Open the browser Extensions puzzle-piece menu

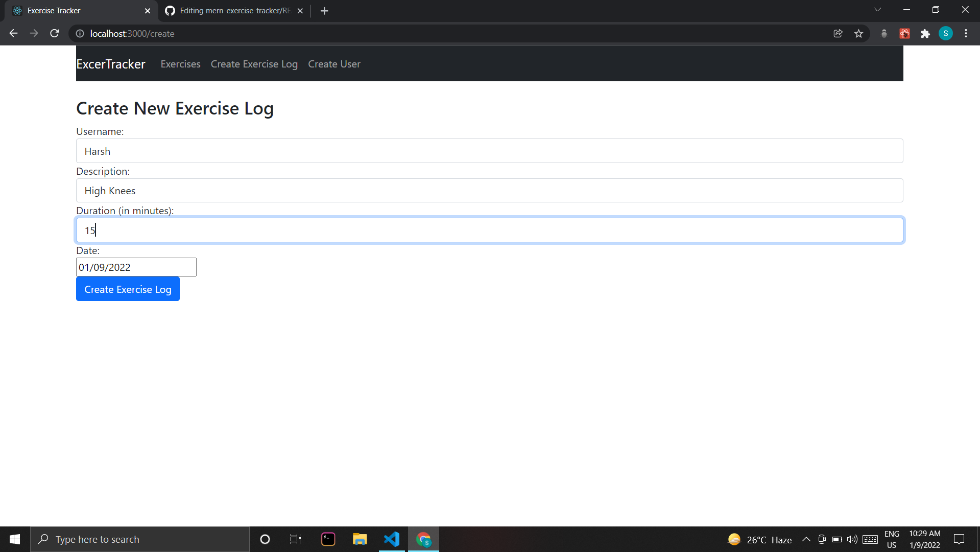tap(925, 33)
